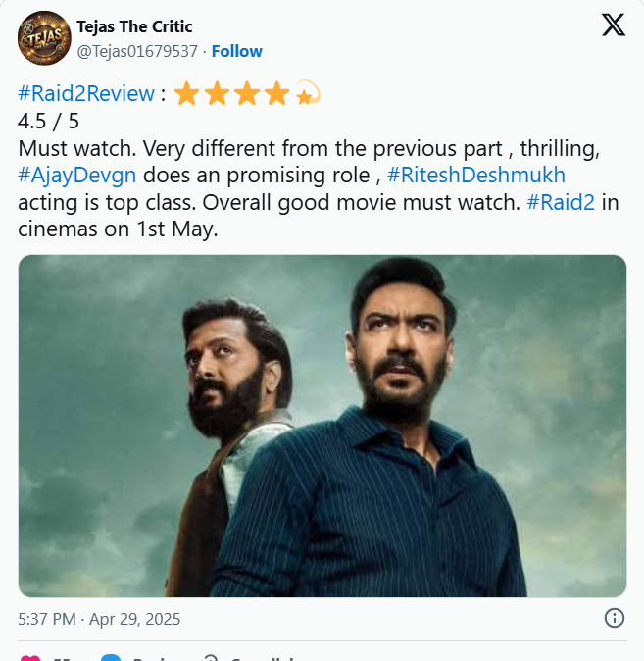Open the #RiteshDeshmukh hashtag
The image size is (644, 661).
[476, 177]
